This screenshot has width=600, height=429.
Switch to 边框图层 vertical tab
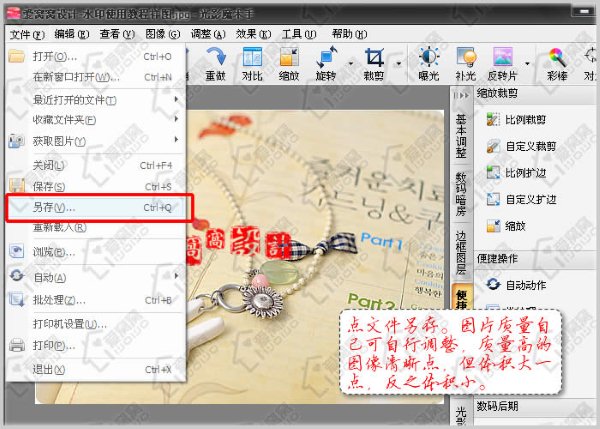pyautogui.click(x=461, y=253)
